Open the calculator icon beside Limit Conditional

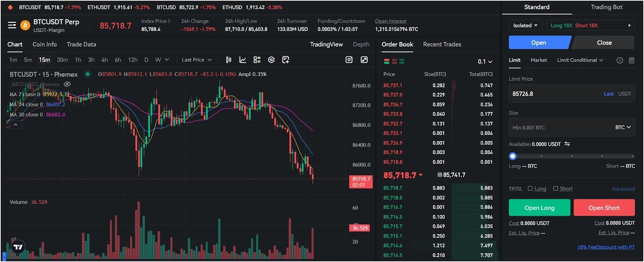pos(632,60)
